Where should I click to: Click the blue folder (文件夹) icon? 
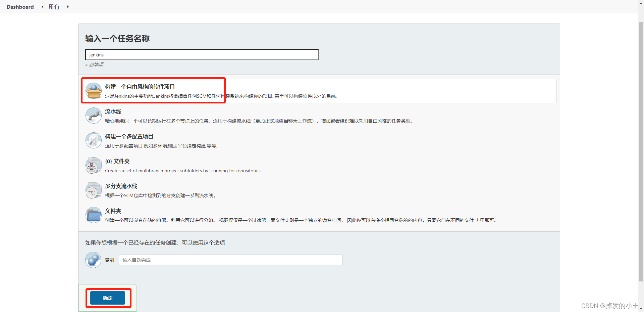[94, 215]
